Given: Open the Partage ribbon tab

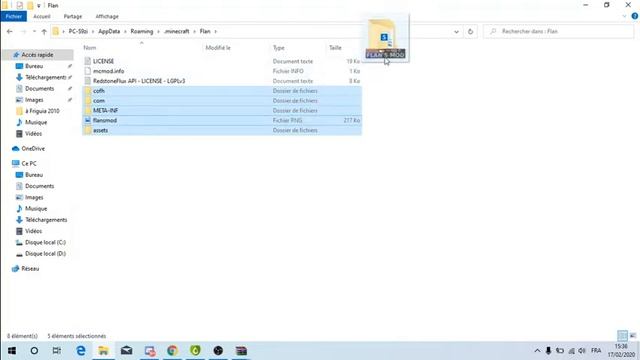Looking at the screenshot, I should point(73,16).
